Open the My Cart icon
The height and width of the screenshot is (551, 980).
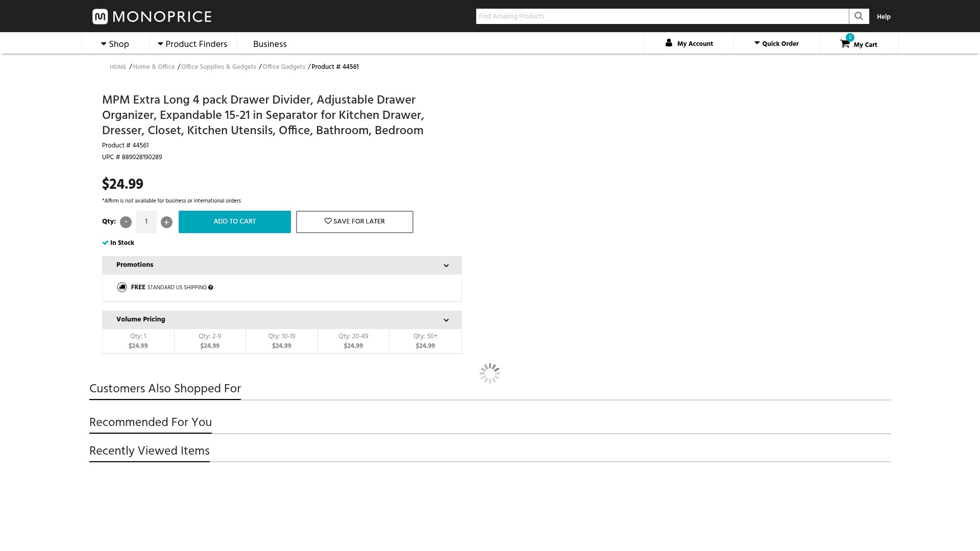coord(845,43)
